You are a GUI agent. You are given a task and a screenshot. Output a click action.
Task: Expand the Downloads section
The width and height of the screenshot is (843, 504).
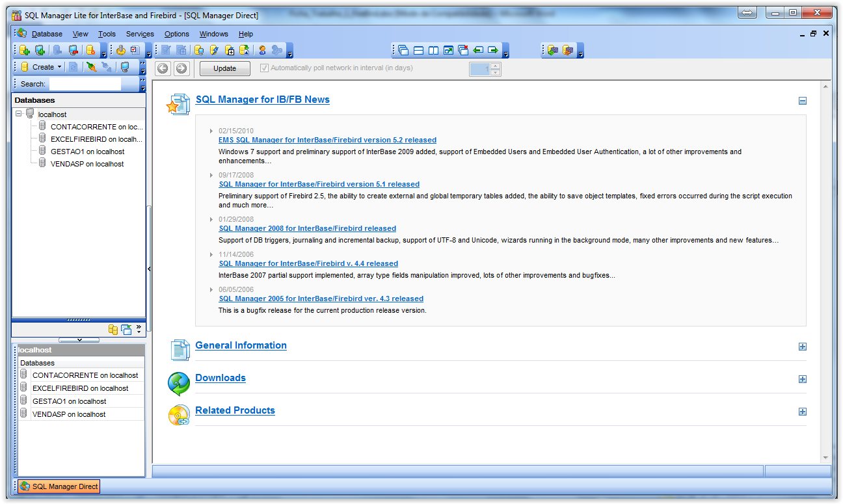pos(803,379)
